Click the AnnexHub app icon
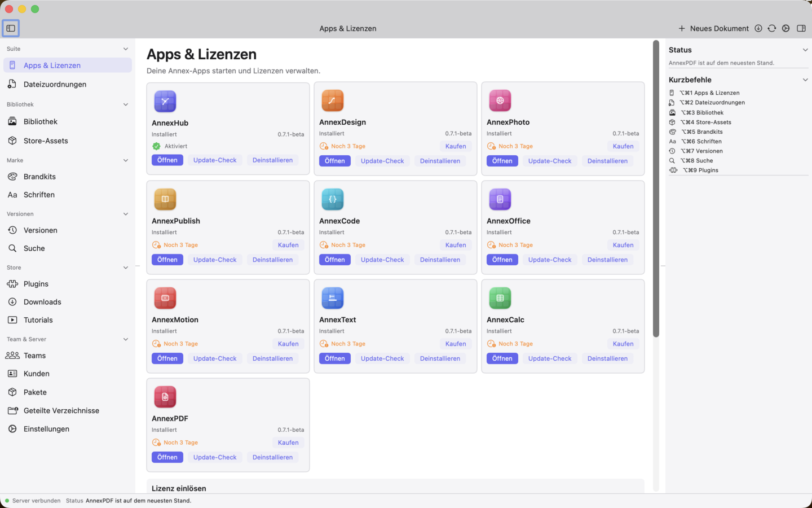The image size is (812, 508). coord(165,102)
